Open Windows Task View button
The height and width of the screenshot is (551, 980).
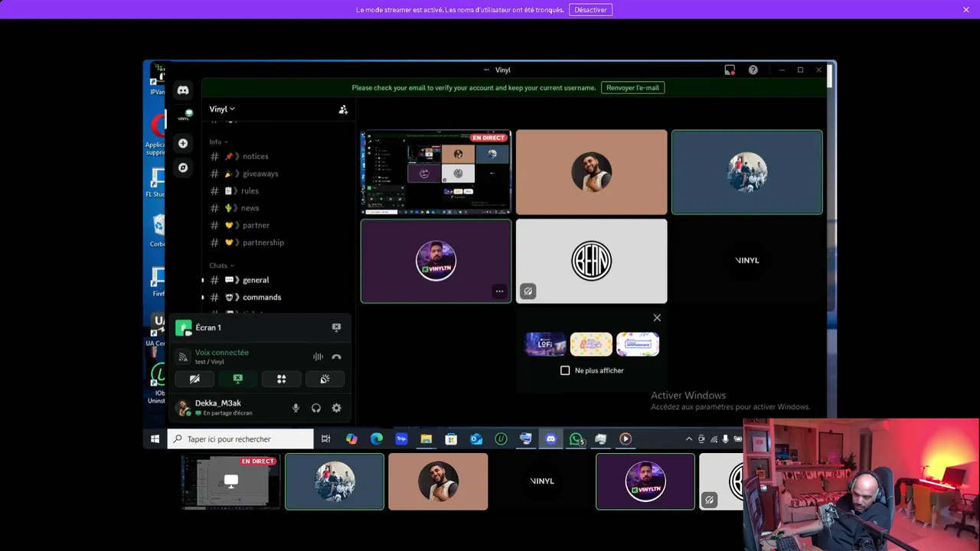pos(325,439)
